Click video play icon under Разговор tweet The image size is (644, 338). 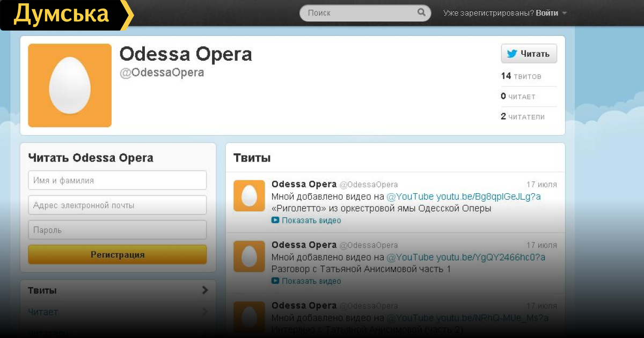point(275,281)
